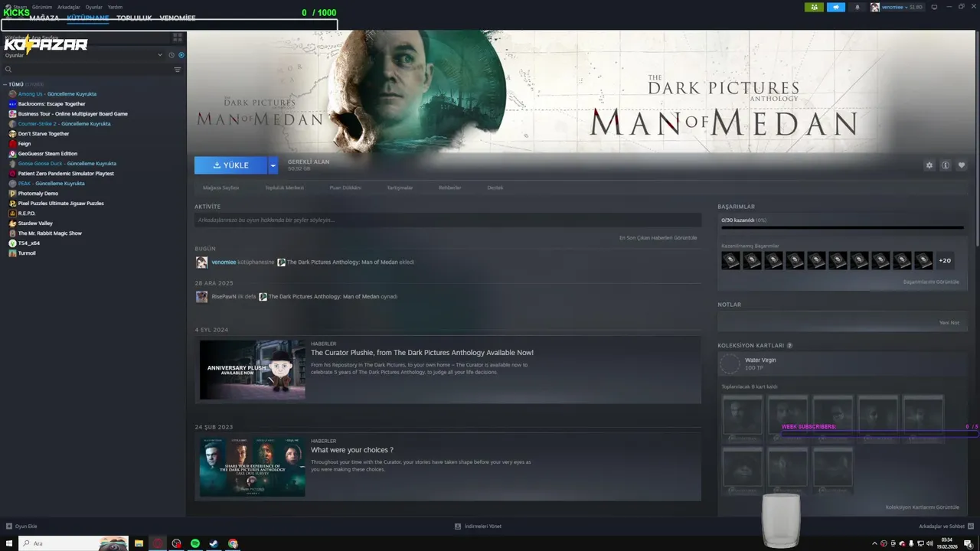Switch to Big Picture mode icon

tap(934, 7)
